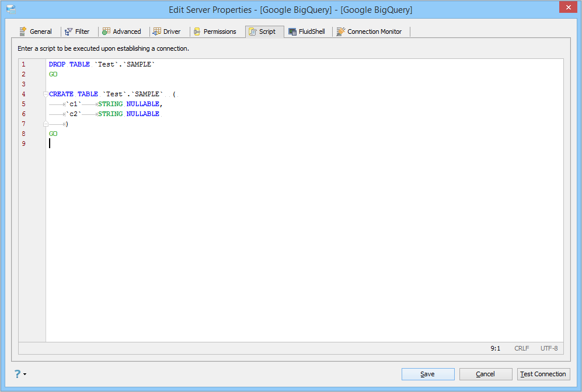Click `SAMPLE` table name on line 1
Viewport: 582px width, 392px height.
[x=139, y=64]
